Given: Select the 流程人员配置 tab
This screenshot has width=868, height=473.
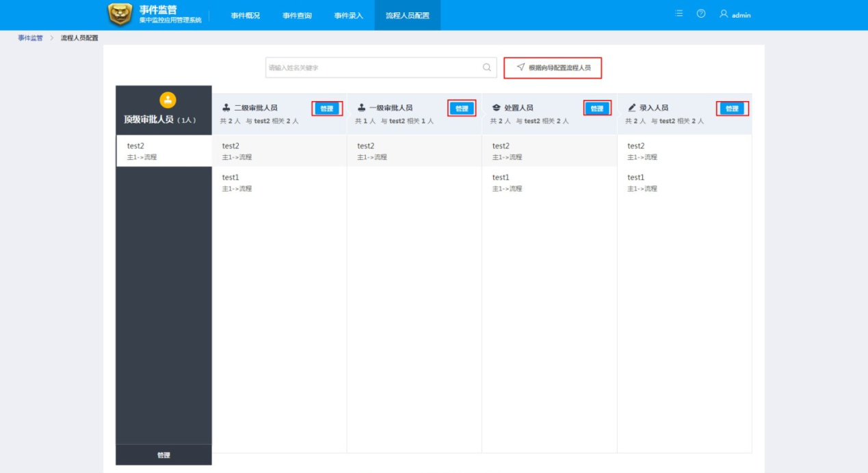Looking at the screenshot, I should (x=408, y=15).
